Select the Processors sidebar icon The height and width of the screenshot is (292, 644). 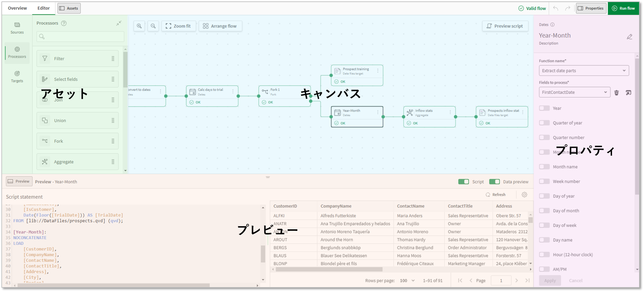point(17,49)
